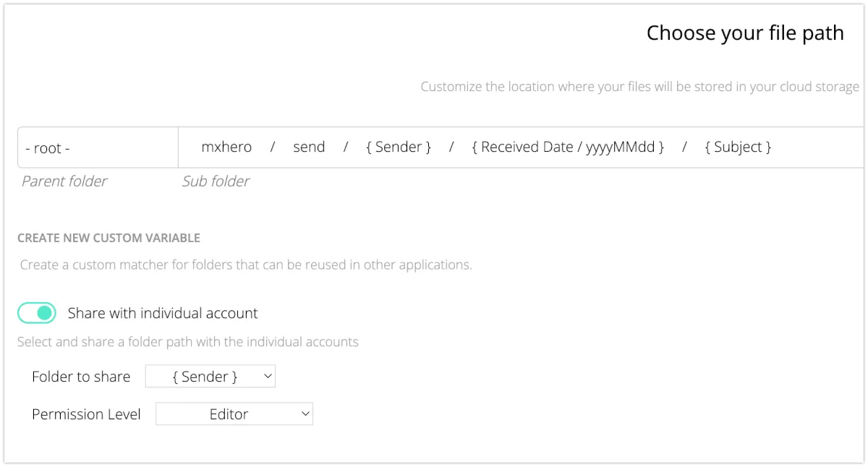Select the mxhero path segment

point(226,147)
